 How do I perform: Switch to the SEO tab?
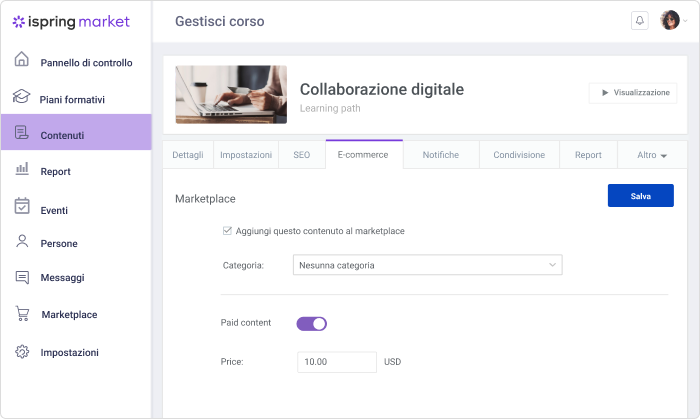click(x=302, y=155)
